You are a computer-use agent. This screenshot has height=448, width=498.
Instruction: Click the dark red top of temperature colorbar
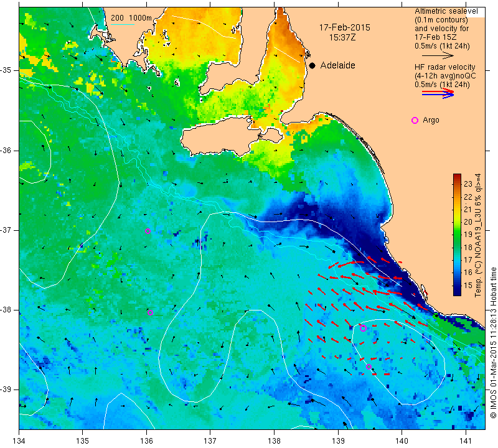coord(457,176)
